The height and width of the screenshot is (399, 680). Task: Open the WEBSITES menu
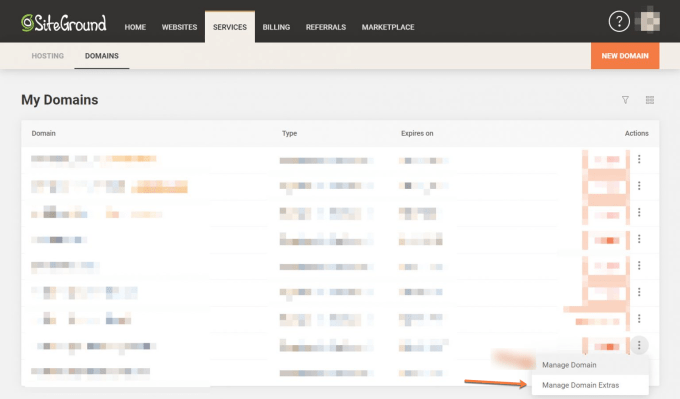click(x=180, y=27)
